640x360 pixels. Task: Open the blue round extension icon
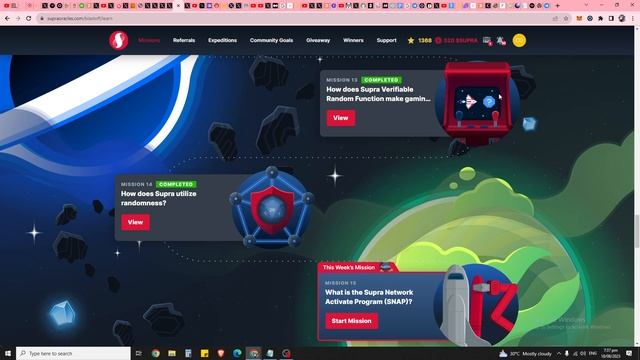(x=590, y=18)
